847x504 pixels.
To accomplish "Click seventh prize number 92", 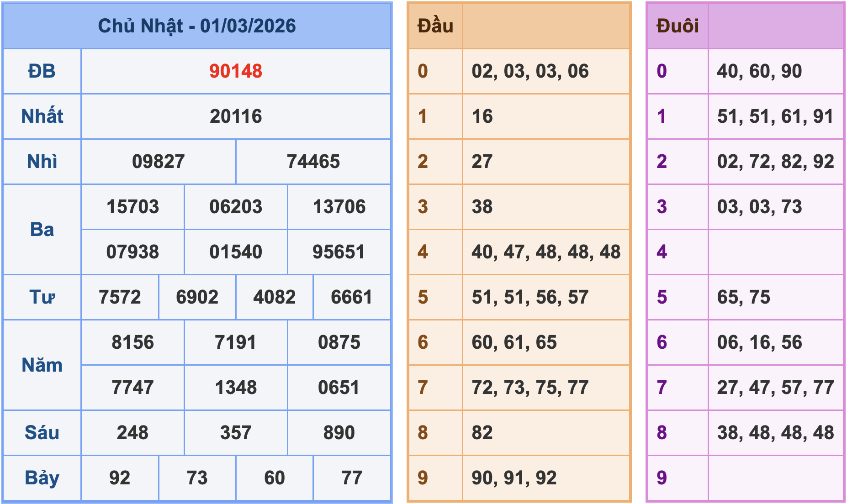I will coord(120,477).
